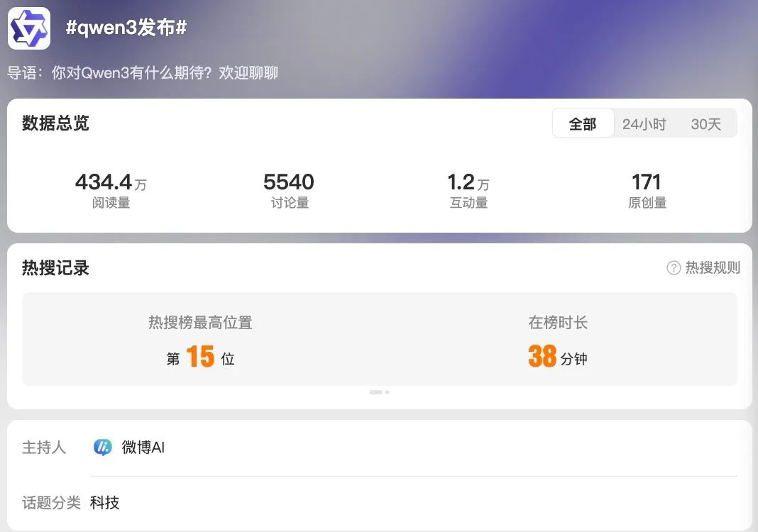Switch to the 24小时 tab
The image size is (758, 532).
tap(644, 124)
